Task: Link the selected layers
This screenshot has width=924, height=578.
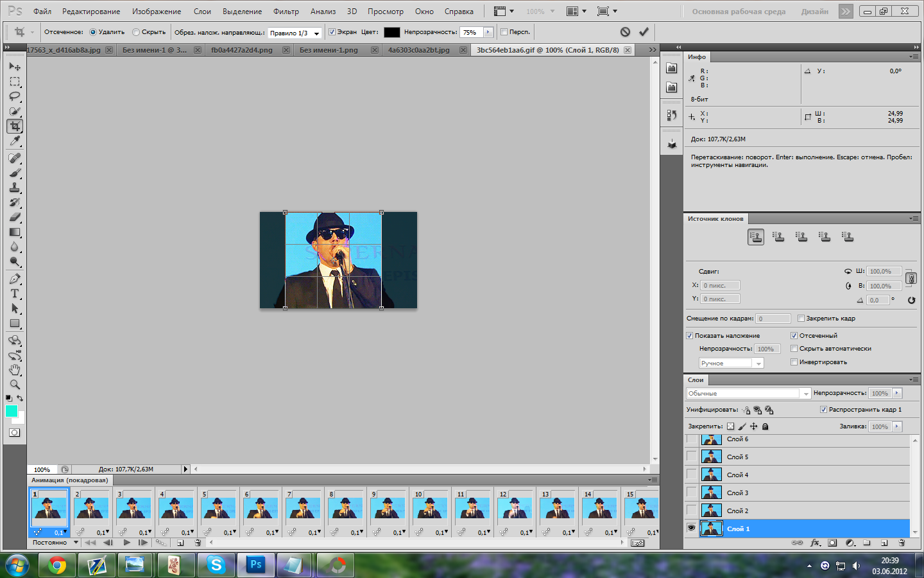Action: (x=797, y=543)
